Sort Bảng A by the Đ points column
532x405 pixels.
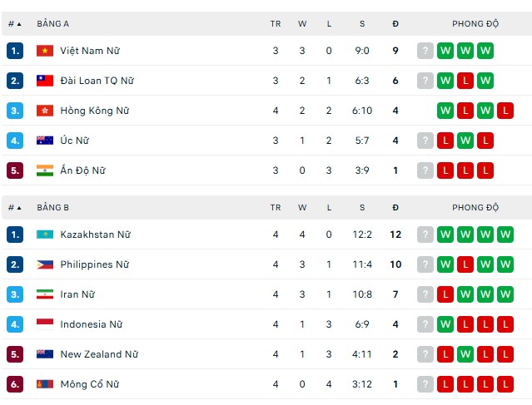[x=395, y=24]
